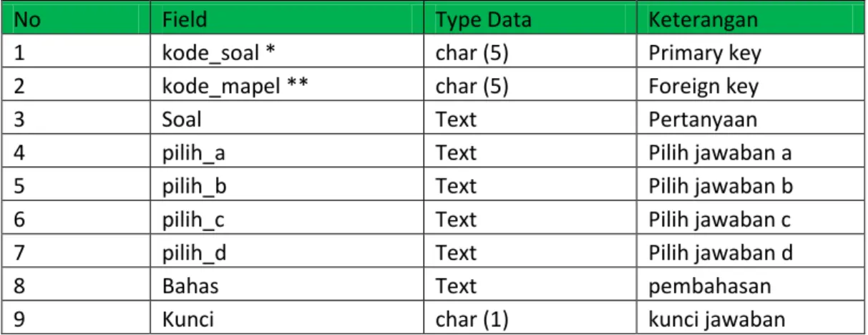Select the char (1) type cell

click(533, 319)
